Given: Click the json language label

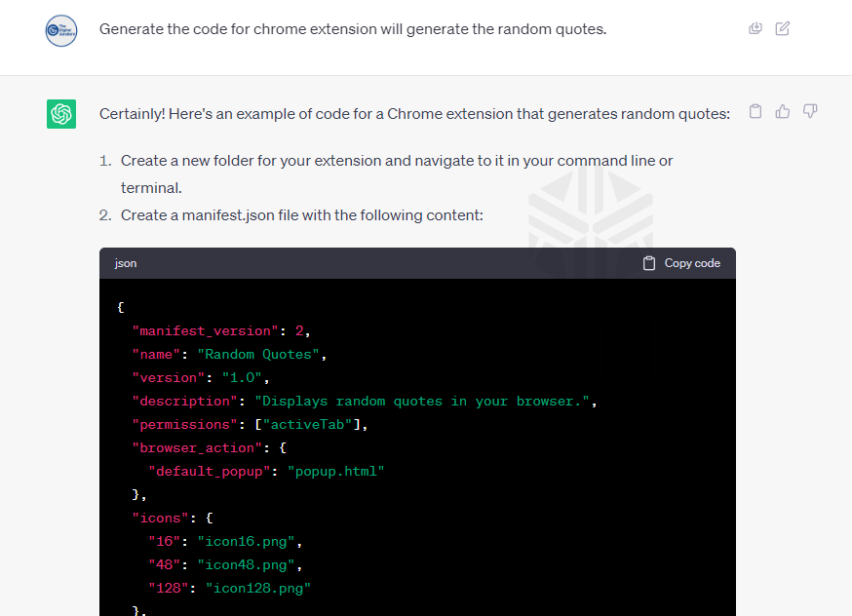Looking at the screenshot, I should click(126, 263).
